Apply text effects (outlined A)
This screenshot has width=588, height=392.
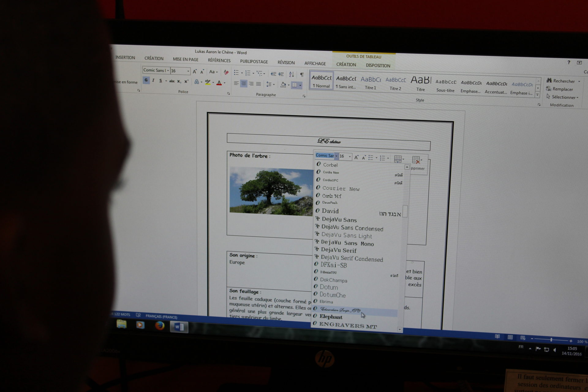tap(197, 82)
